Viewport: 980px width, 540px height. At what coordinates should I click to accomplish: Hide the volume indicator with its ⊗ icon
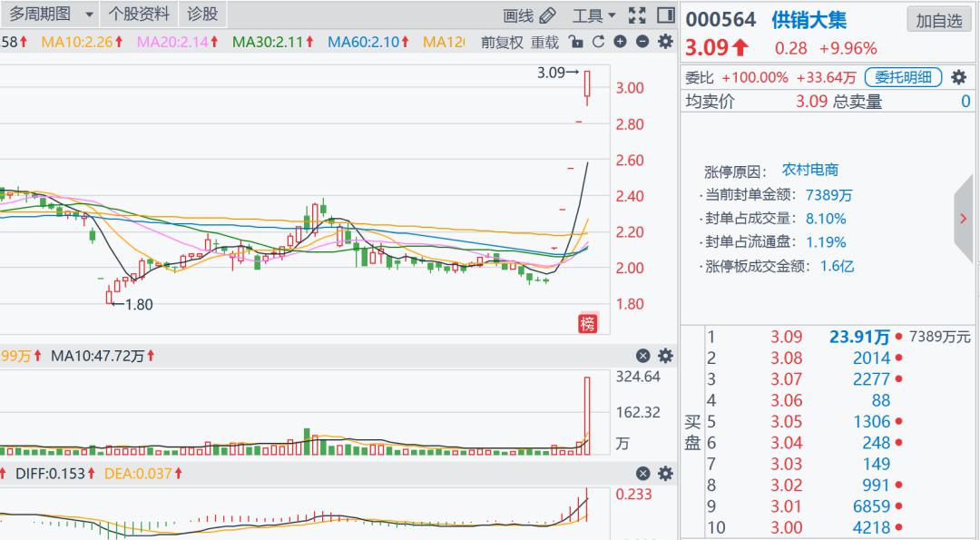643,356
